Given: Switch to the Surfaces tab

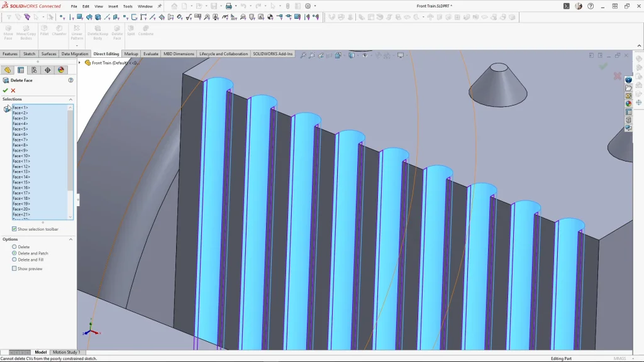Looking at the screenshot, I should tap(48, 54).
